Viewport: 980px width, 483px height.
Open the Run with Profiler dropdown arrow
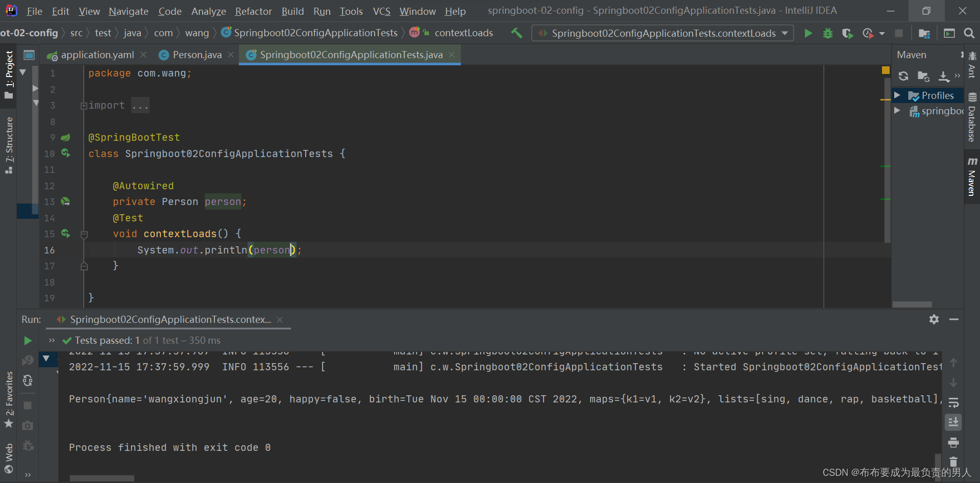click(882, 34)
